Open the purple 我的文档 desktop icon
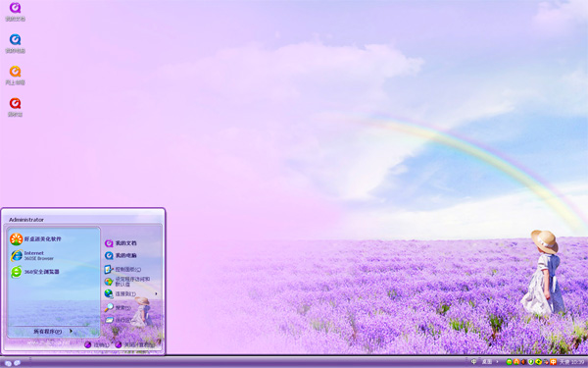This screenshot has width=588, height=368. [15, 11]
